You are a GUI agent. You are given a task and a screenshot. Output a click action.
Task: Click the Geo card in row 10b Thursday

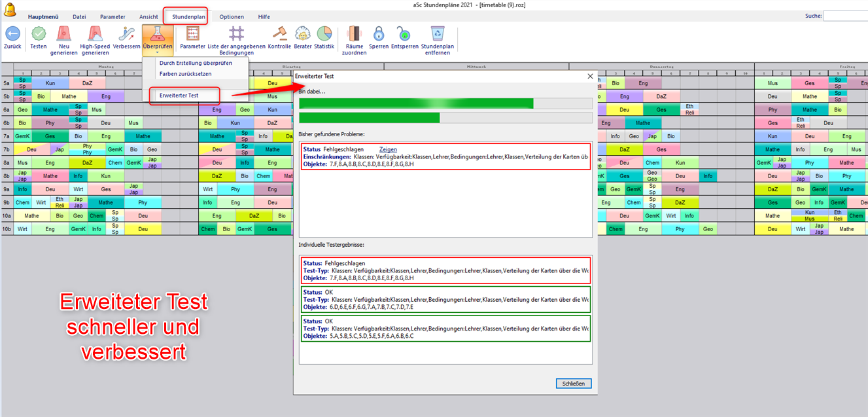coord(708,229)
